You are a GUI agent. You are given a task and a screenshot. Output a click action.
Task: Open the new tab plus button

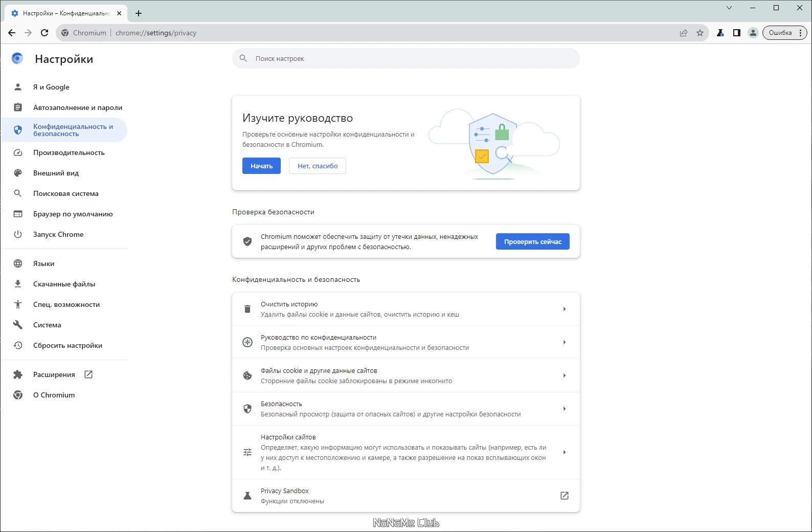tap(139, 13)
